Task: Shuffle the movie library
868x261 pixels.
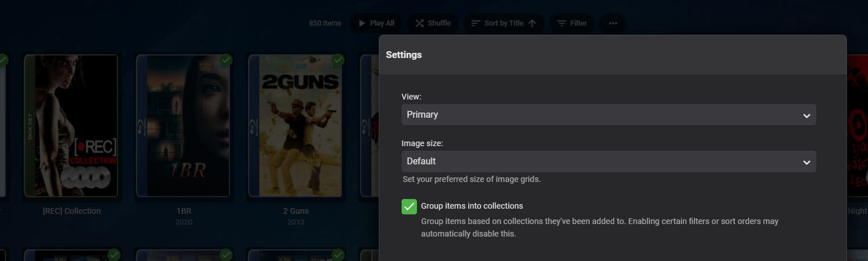Action: [x=433, y=23]
